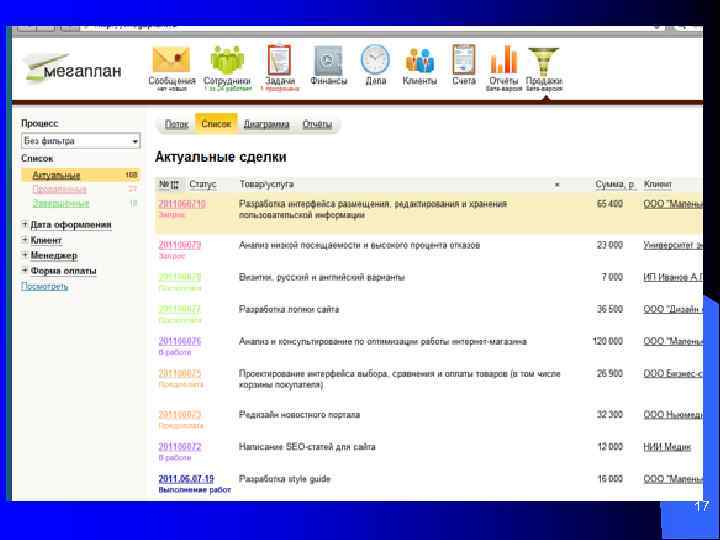Open the Отчёты bar chart icon
Screen dimensions: 720x540
point(504,60)
